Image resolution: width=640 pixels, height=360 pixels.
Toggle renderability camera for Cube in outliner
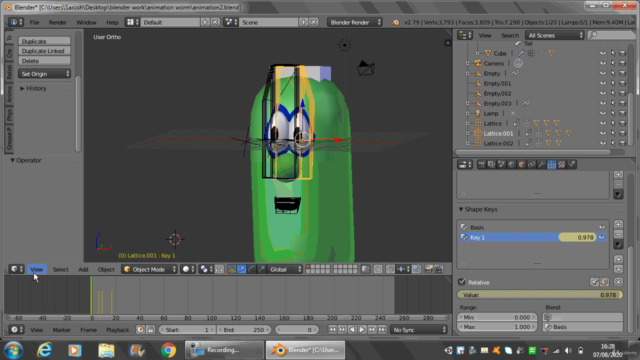[622, 53]
